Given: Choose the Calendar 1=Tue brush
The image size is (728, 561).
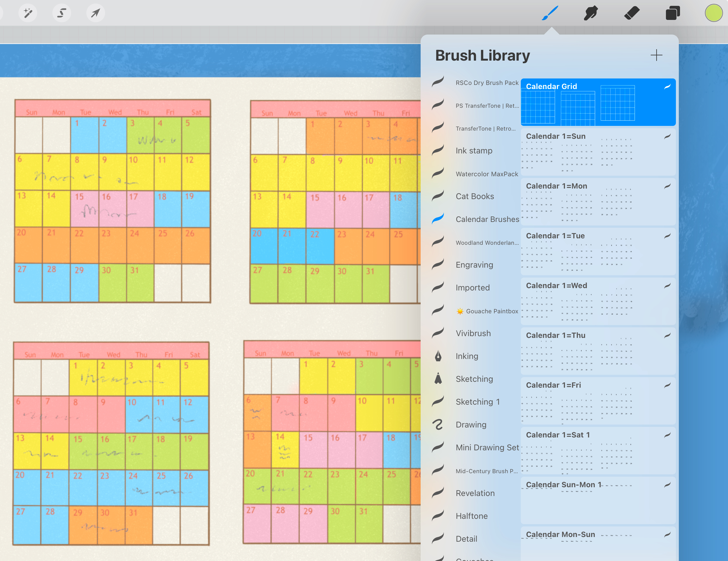Looking at the screenshot, I should tap(598, 251).
